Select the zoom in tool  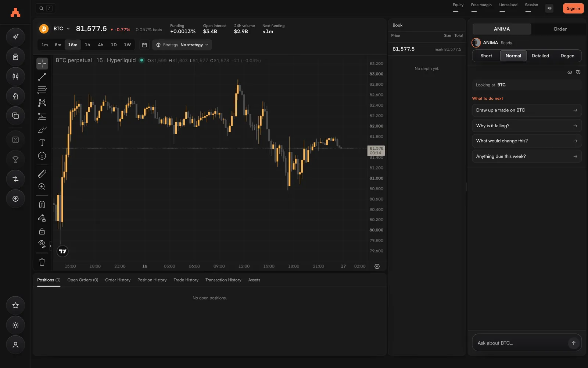pyautogui.click(x=42, y=187)
